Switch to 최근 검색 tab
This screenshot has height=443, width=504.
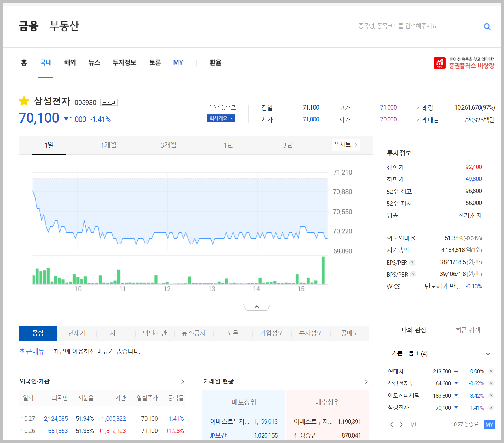point(468,330)
